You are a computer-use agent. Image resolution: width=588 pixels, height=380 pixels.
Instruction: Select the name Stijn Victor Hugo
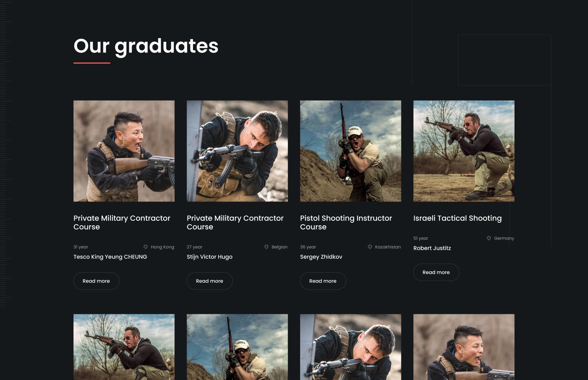click(210, 257)
